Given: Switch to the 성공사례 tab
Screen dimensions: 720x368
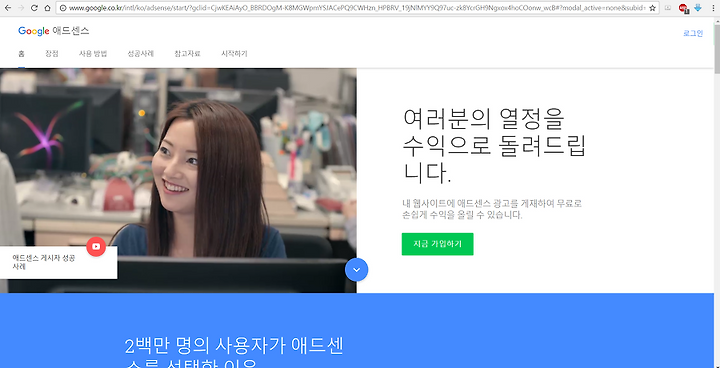Looking at the screenshot, I should 141,54.
